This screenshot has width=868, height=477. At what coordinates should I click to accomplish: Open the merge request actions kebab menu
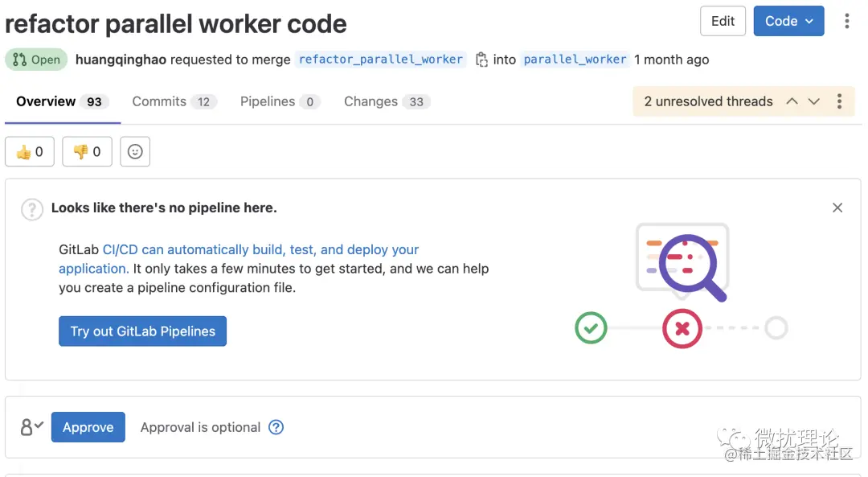click(846, 21)
